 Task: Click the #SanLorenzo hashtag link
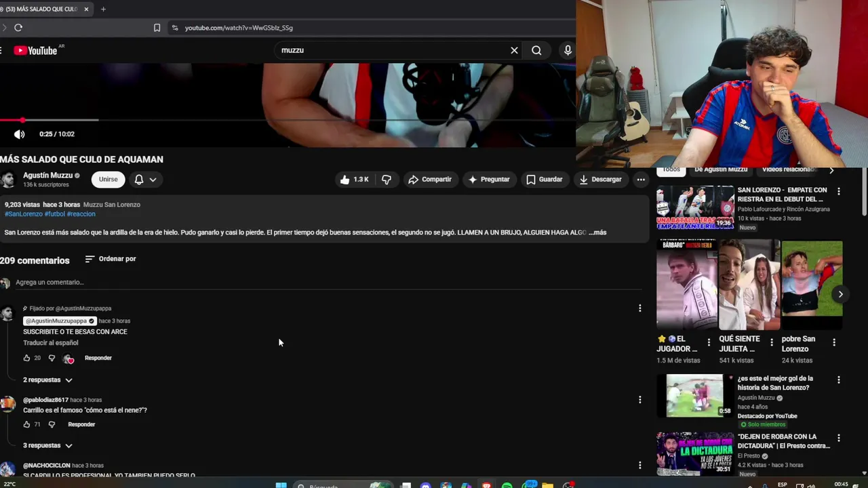click(x=24, y=214)
